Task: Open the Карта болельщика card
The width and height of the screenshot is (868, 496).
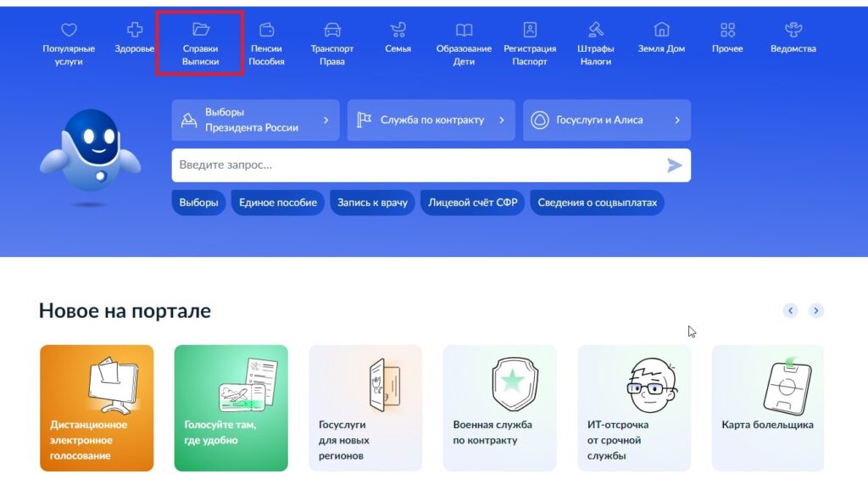Action: (767, 407)
